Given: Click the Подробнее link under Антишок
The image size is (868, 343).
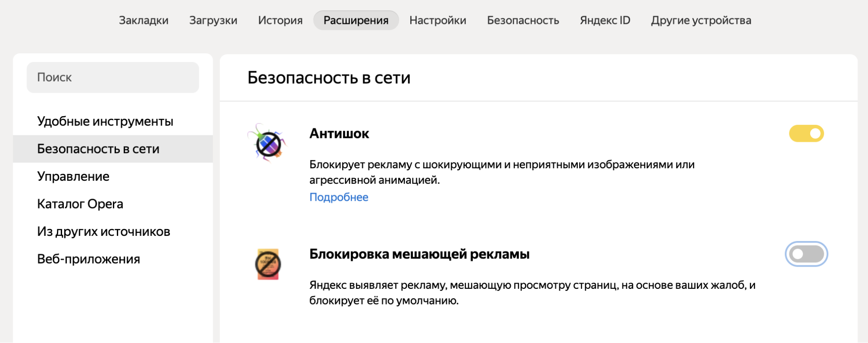Looking at the screenshot, I should pyautogui.click(x=339, y=197).
